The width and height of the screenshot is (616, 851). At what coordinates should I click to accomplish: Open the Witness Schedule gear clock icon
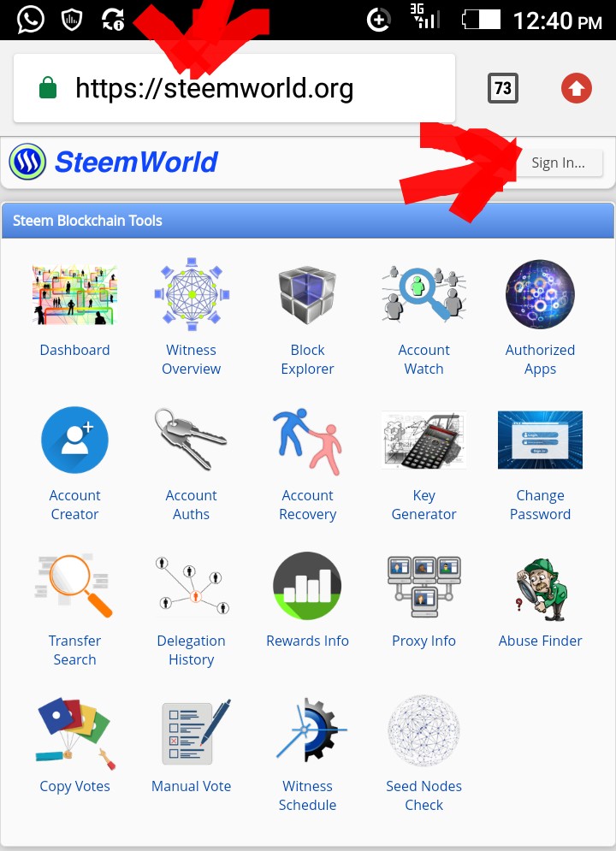(311, 730)
